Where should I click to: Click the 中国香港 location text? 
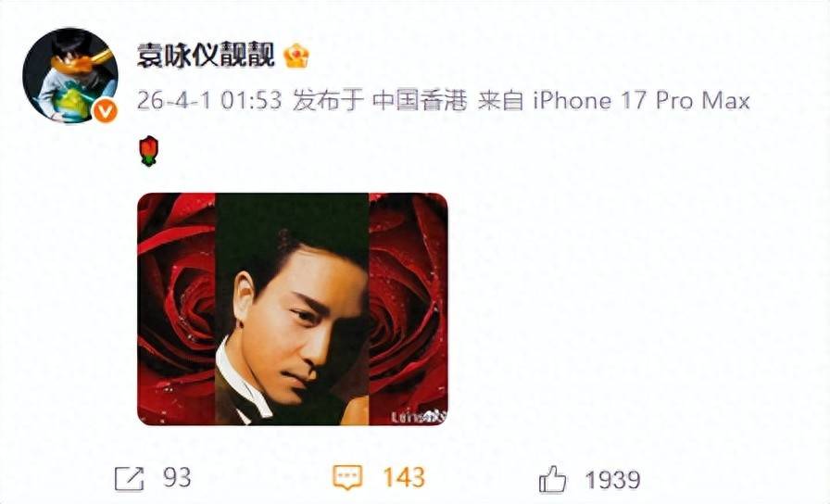pyautogui.click(x=420, y=100)
